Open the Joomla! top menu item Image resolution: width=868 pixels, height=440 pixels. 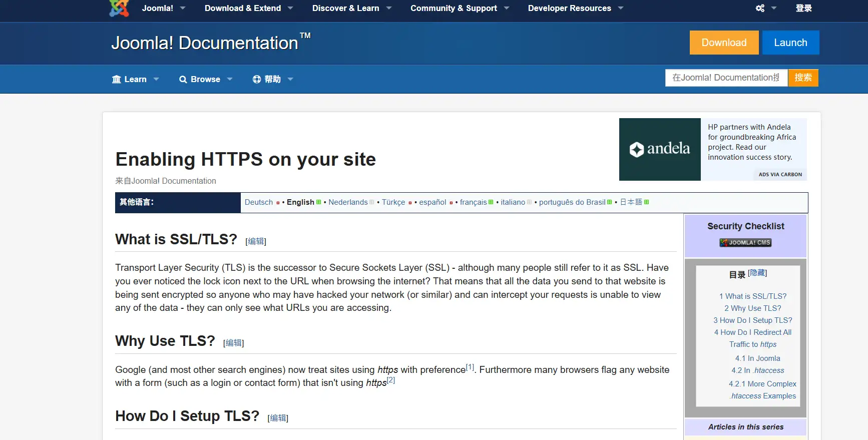click(x=158, y=8)
